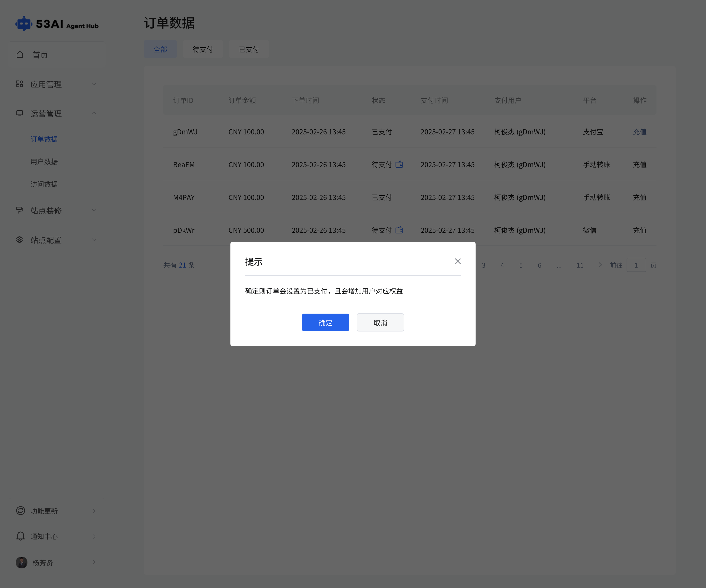The image size is (706, 588).
Task: Click 支付宝 platform cell
Action: click(593, 132)
